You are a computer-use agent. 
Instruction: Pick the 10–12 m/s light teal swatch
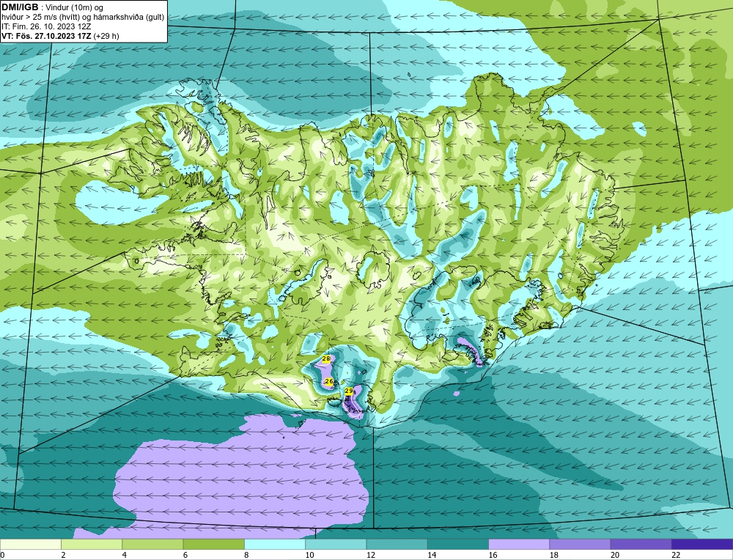[x=336, y=544]
